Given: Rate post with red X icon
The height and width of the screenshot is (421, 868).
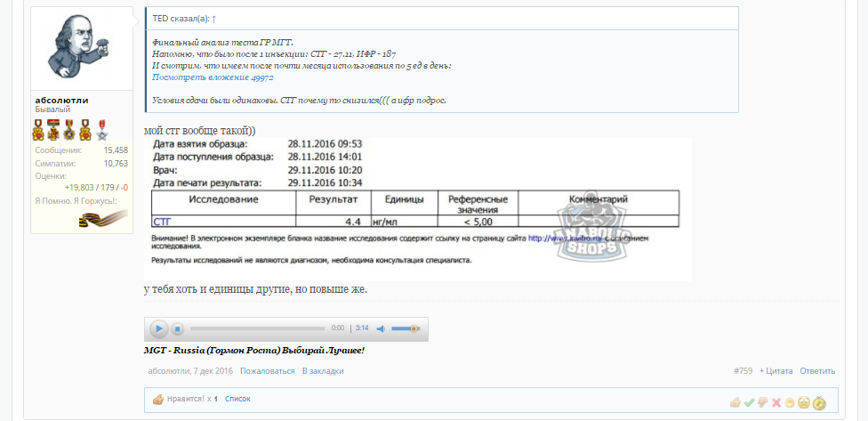Looking at the screenshot, I should tap(776, 403).
